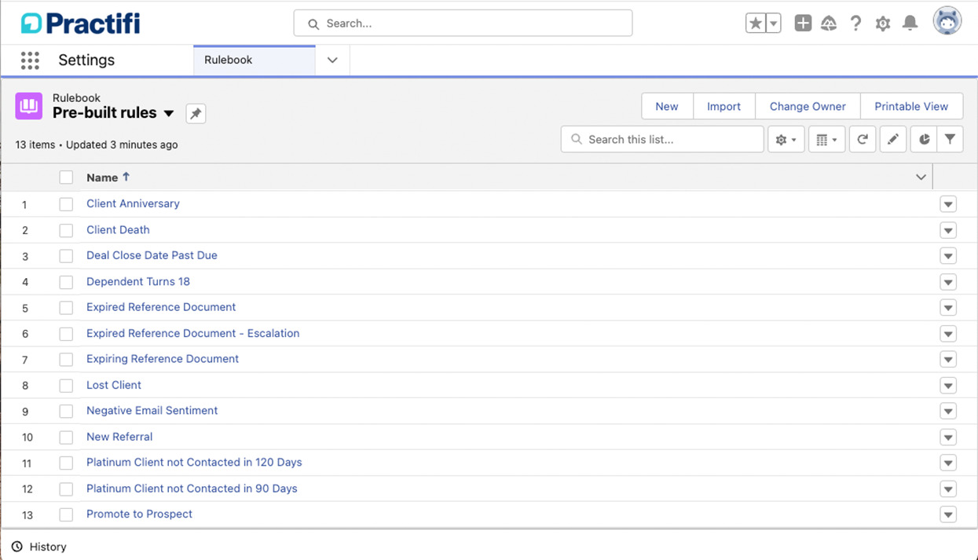Screen dimensions: 978x560
Task: Pin the Pre-built rules list view
Action: pos(196,114)
